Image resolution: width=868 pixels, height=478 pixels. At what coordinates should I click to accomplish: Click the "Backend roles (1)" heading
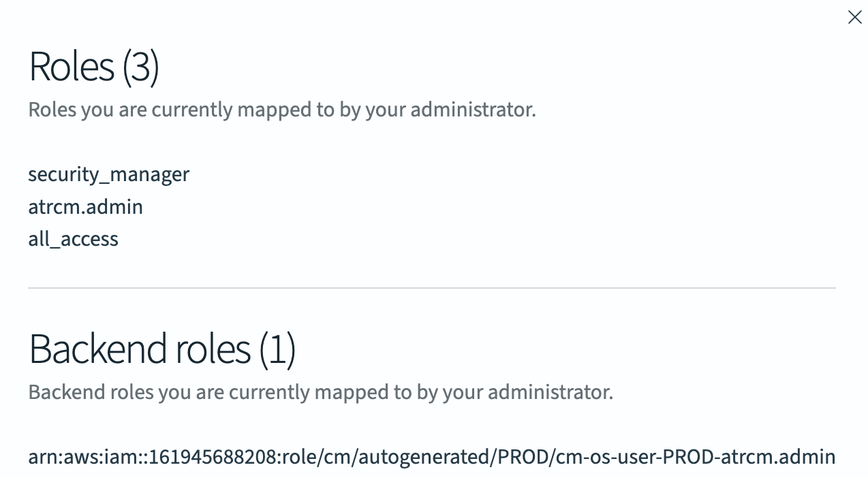point(162,349)
